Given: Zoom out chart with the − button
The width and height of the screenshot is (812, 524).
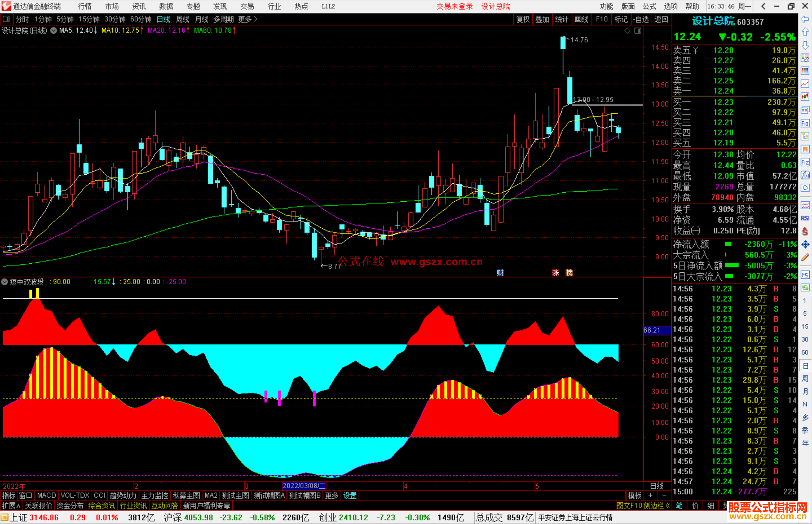Looking at the screenshot, I should (664, 495).
